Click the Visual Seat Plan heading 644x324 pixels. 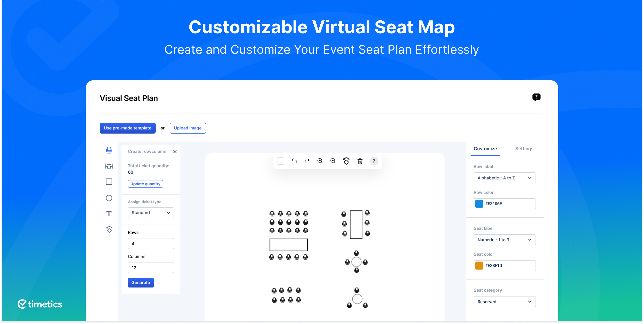(129, 98)
